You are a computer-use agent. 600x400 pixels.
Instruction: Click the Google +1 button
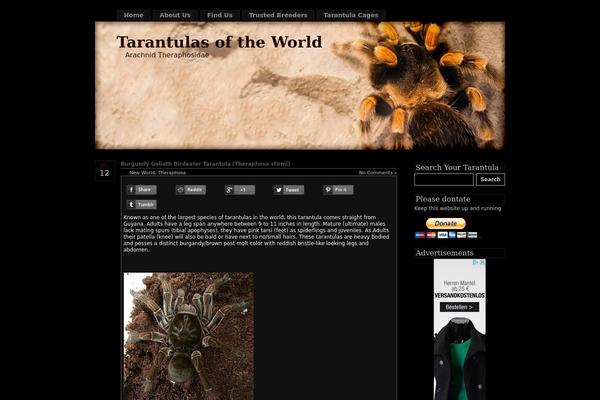point(240,190)
